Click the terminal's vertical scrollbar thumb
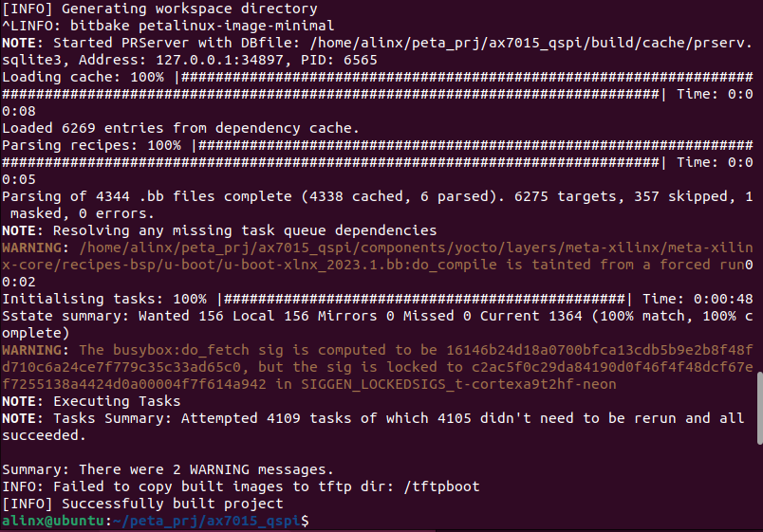763x532 pixels. (x=759, y=408)
